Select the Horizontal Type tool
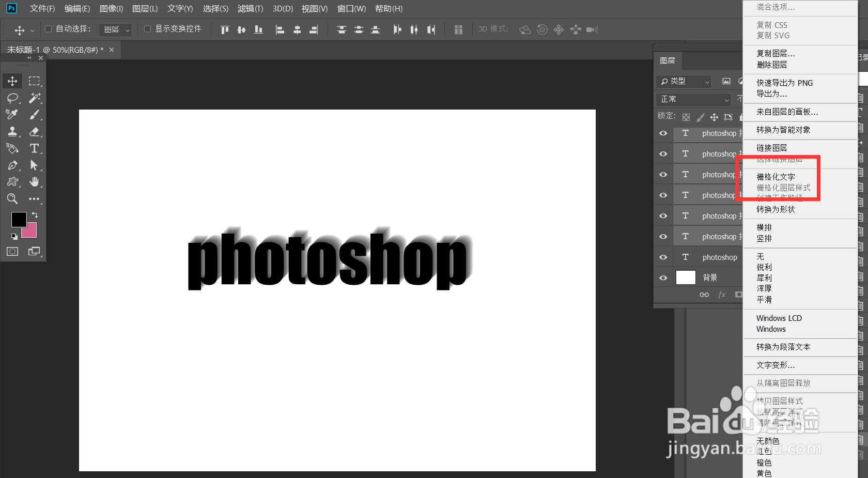Screen dimensions: 868x478 (34, 148)
